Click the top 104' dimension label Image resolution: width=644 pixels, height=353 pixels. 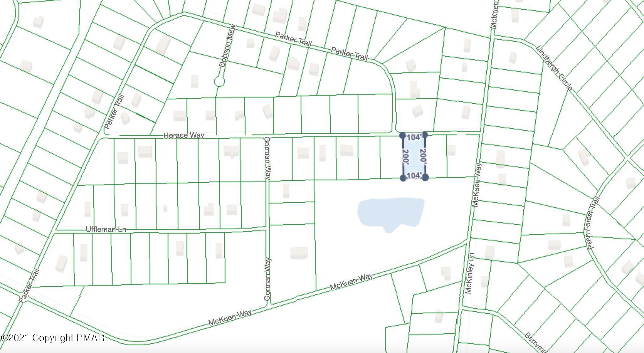point(414,138)
